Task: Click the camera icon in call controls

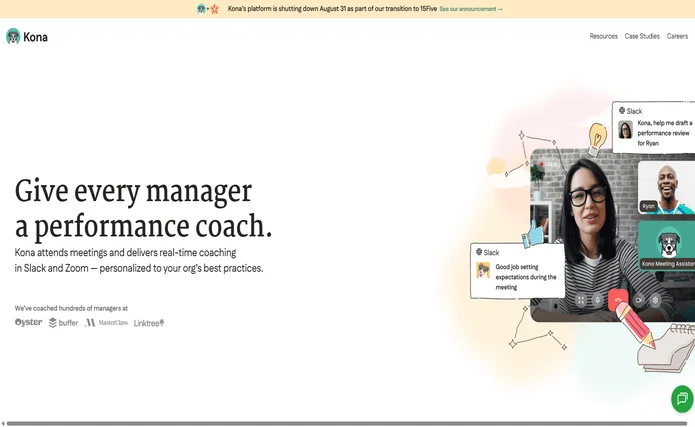Action: pos(638,299)
